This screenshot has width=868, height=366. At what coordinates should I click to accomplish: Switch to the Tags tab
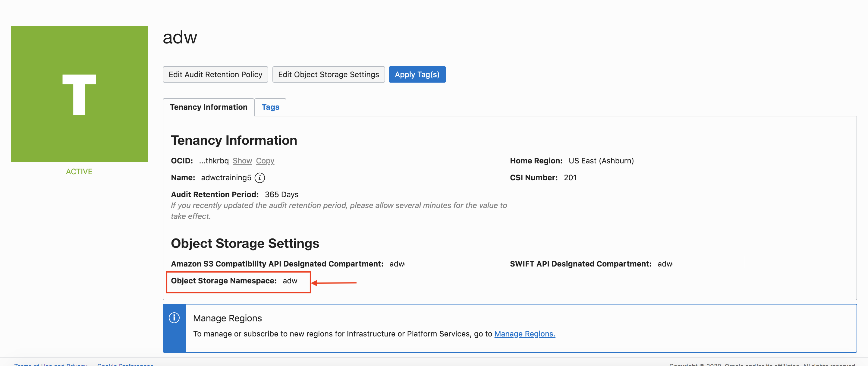(x=270, y=107)
